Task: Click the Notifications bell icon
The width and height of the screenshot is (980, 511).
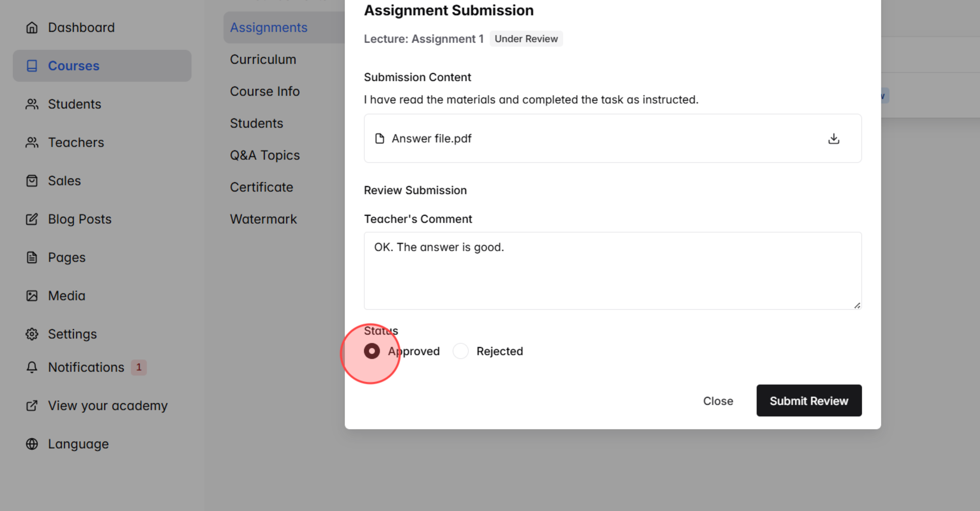Action: tap(32, 367)
